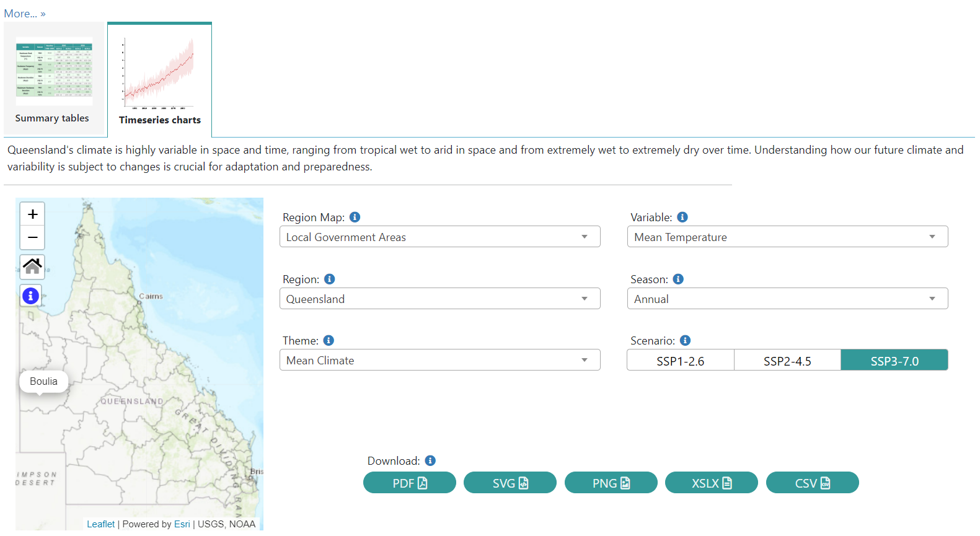The image size is (980, 536).
Task: Select the SSP3-7.0 scenario
Action: click(x=894, y=361)
